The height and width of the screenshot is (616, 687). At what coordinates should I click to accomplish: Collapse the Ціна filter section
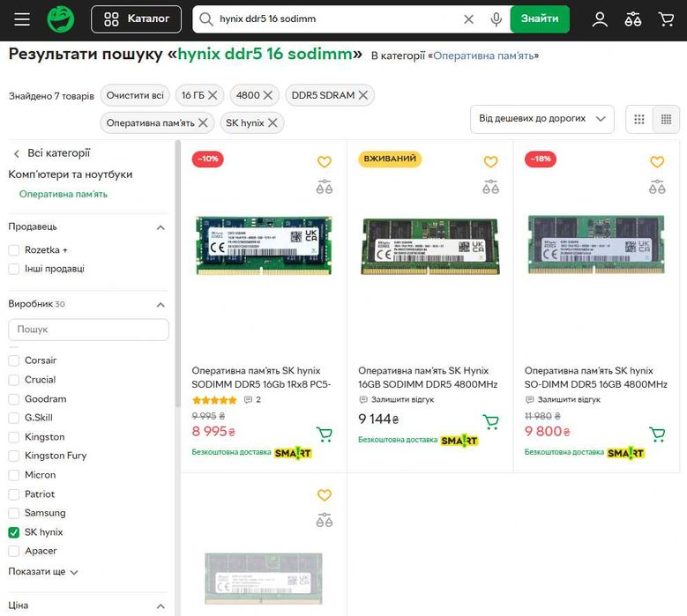point(161,606)
